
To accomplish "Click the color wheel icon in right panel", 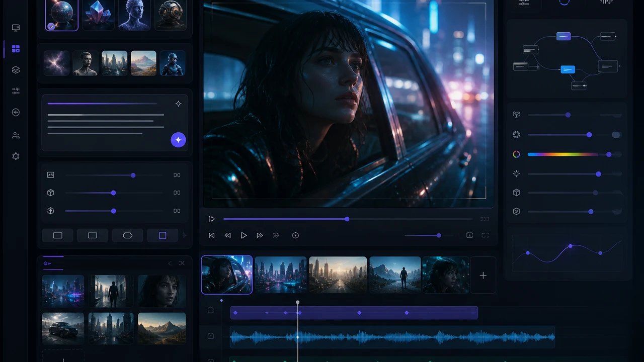I will [x=516, y=154].
